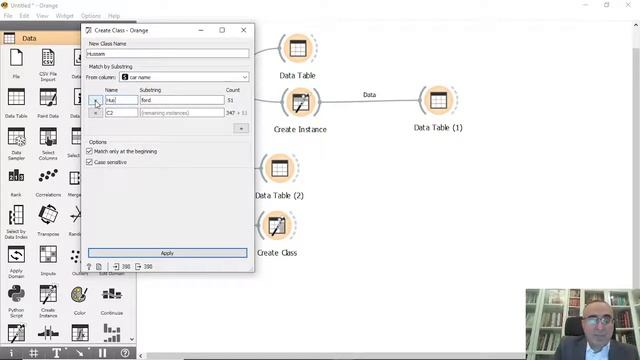Select the arrow annotation tool
The height and width of the screenshot is (360, 640).
click(80, 353)
